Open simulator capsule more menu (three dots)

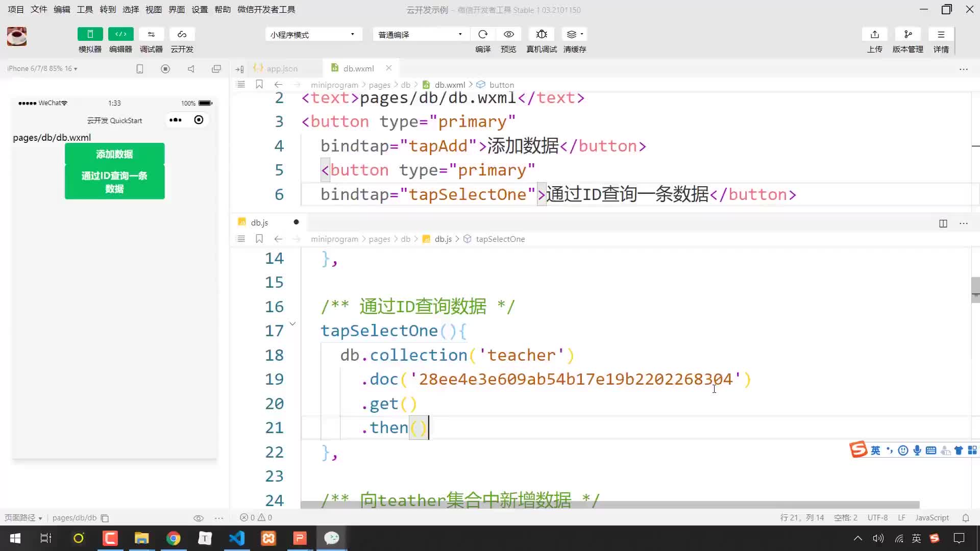tap(176, 120)
